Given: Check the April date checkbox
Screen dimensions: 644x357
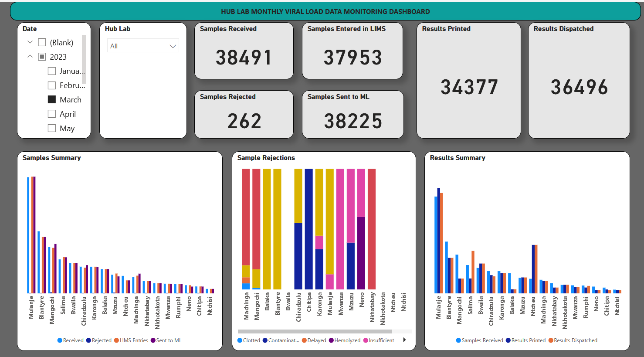Looking at the screenshot, I should coord(52,114).
